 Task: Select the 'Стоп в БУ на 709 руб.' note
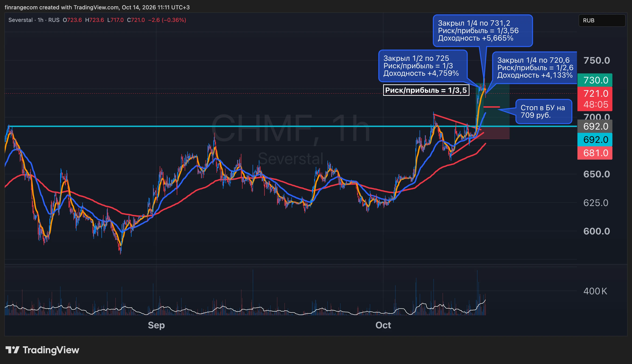[x=544, y=111]
